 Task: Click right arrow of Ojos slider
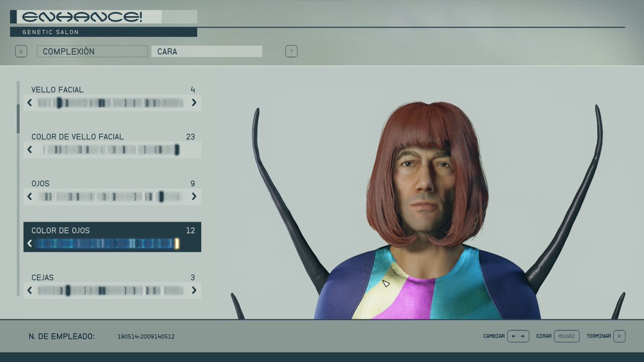(194, 197)
